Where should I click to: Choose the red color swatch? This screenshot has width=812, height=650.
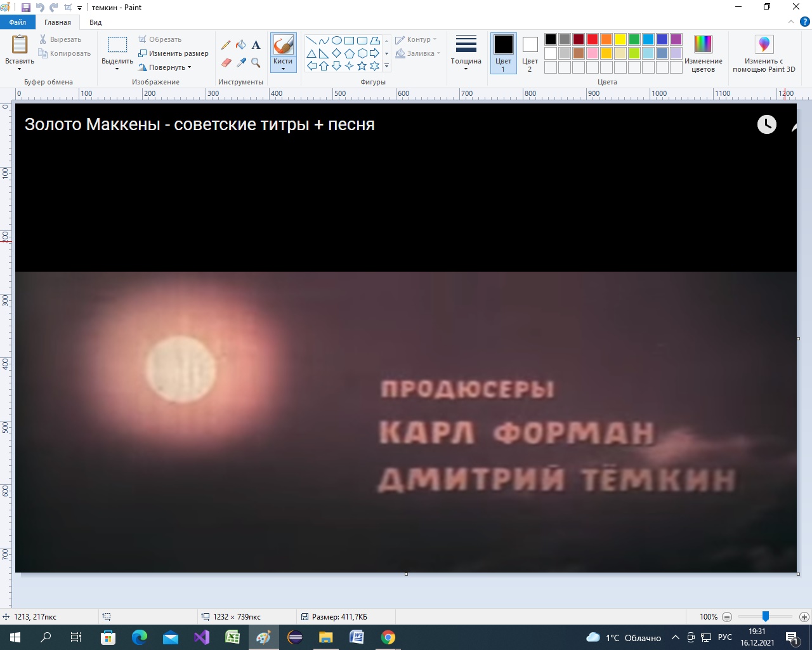click(593, 39)
